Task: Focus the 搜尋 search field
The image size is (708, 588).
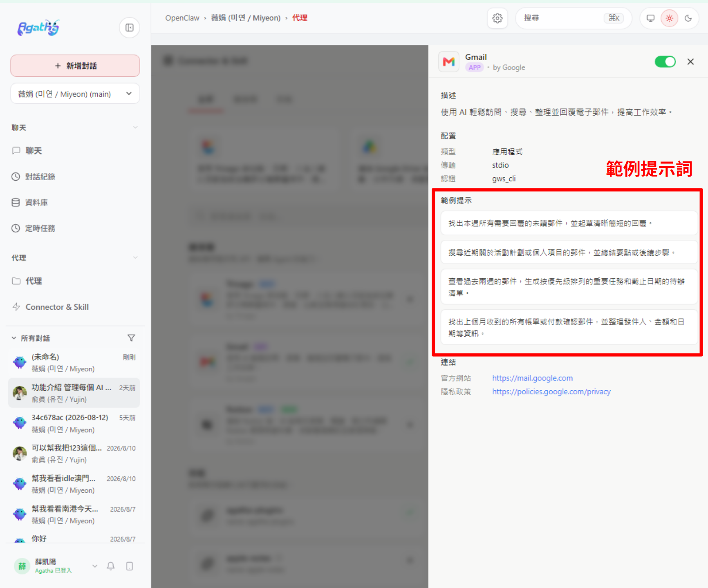Action: [574, 18]
